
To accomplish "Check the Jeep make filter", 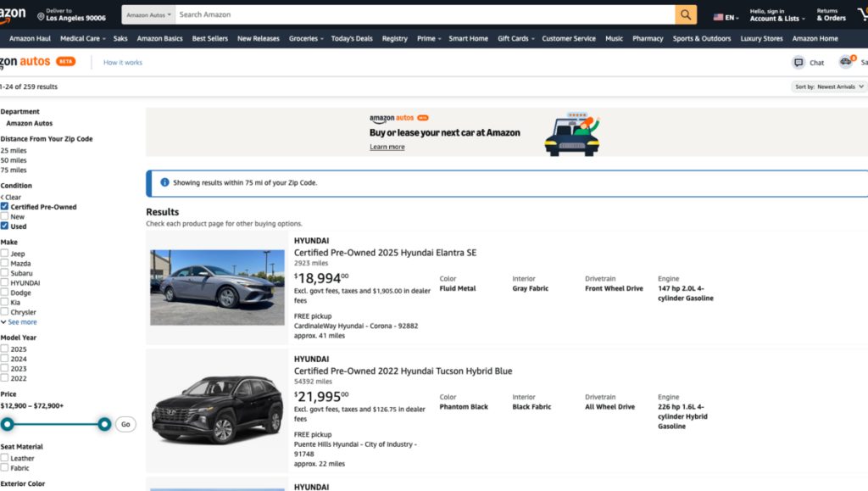I will tap(4, 254).
